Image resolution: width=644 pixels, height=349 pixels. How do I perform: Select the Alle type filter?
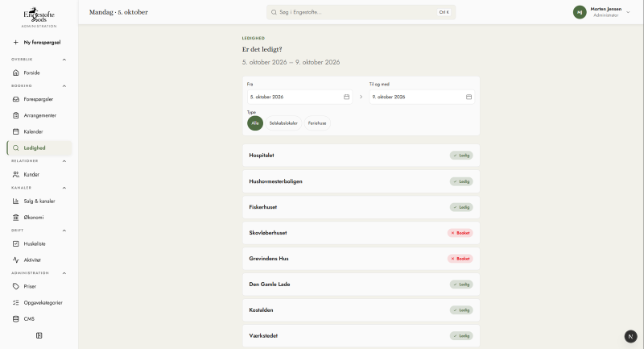255,123
